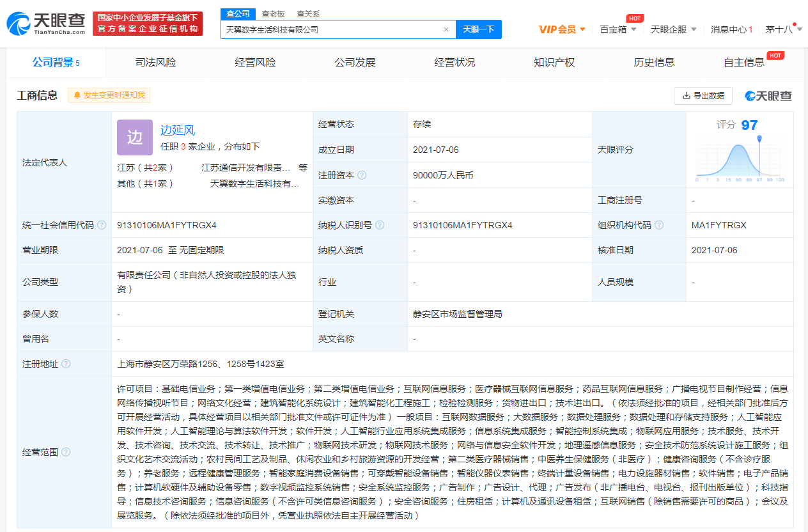
Task: Click the 天眼查 logo beside 导出数据
Action: click(x=768, y=96)
